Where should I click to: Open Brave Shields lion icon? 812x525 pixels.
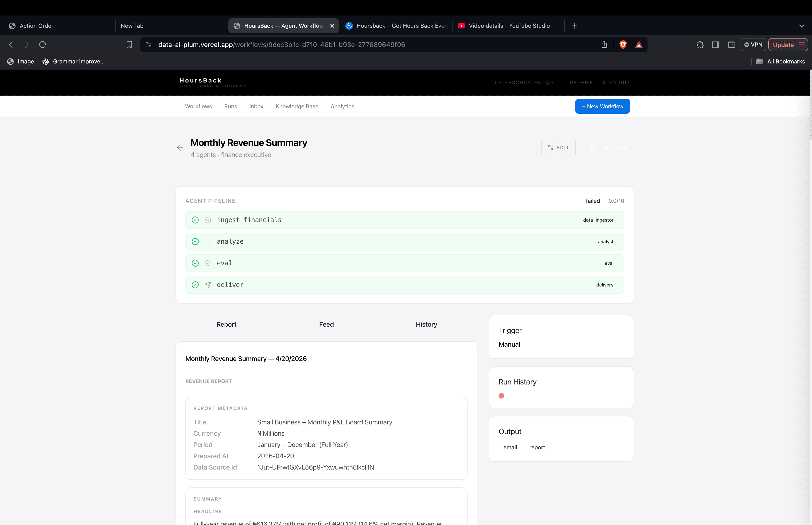[x=623, y=45]
